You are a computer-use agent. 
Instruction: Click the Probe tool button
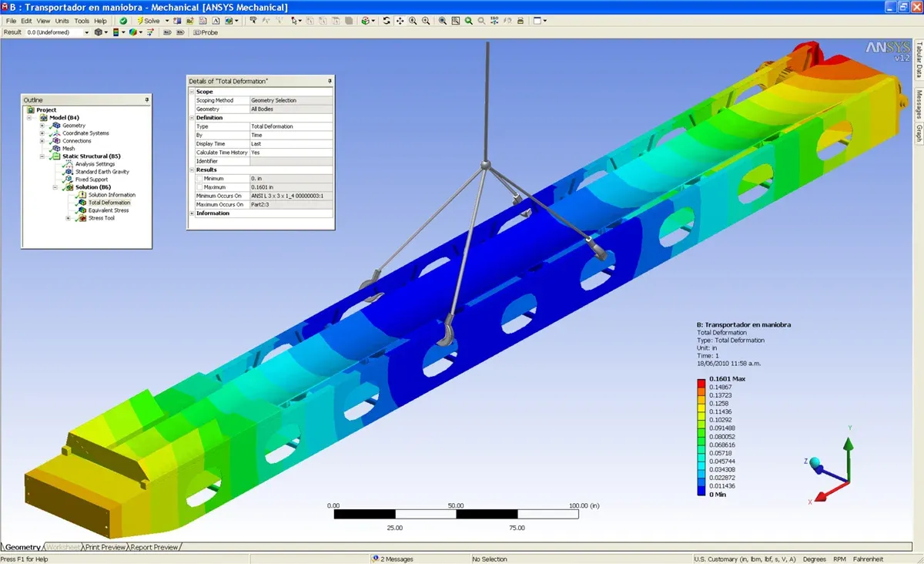pos(206,32)
